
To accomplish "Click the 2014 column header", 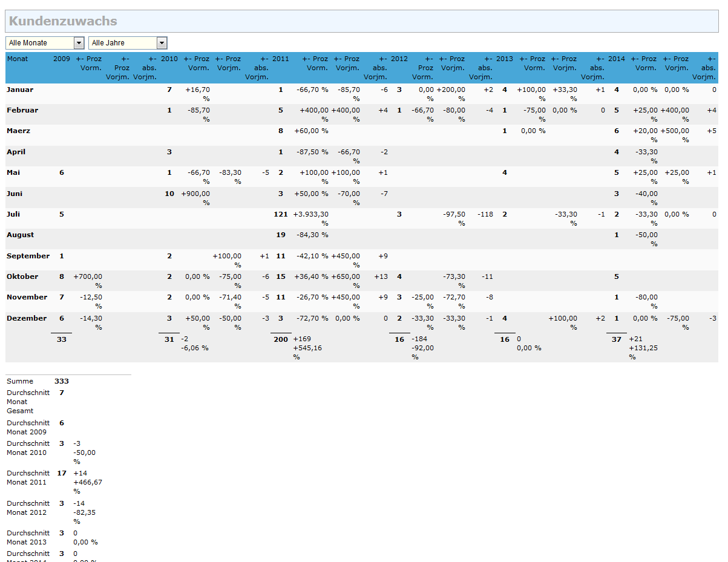I will pyautogui.click(x=616, y=59).
